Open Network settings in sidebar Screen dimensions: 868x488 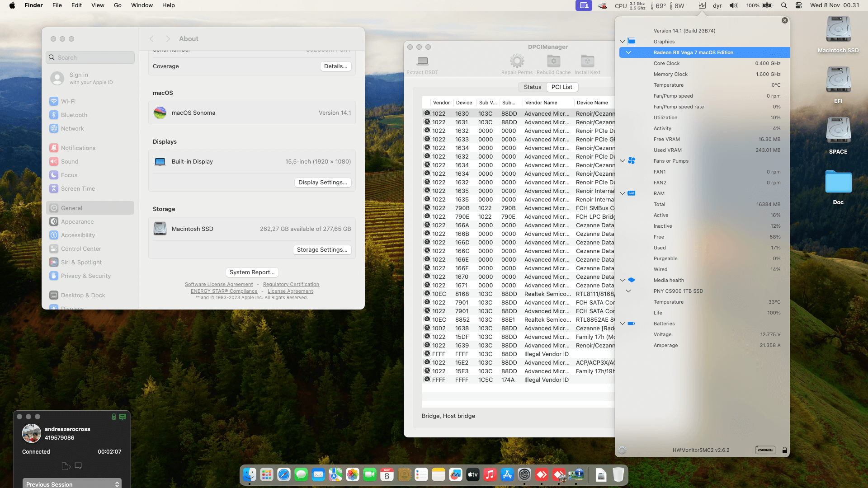(x=90, y=129)
